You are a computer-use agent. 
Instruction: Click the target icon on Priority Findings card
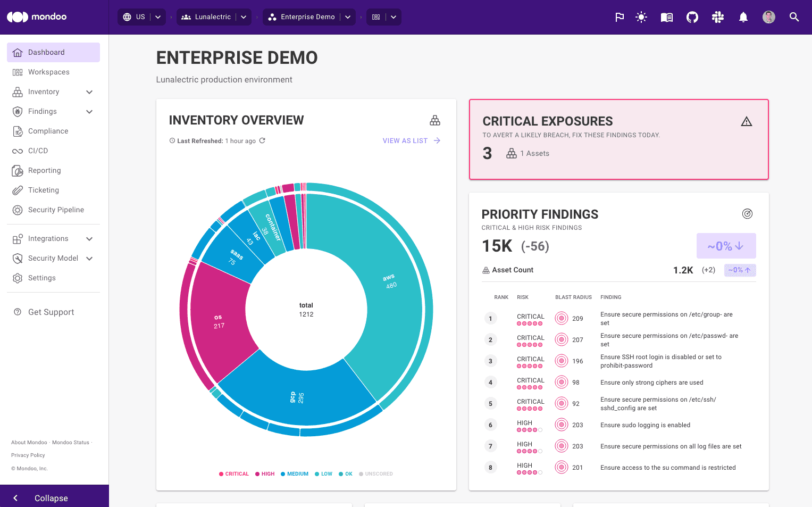(x=747, y=214)
